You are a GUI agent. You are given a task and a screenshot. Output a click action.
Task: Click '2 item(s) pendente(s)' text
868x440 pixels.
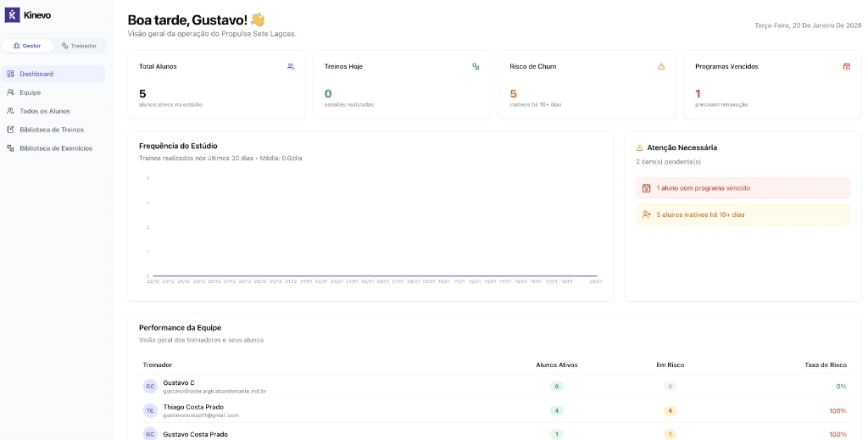point(669,162)
